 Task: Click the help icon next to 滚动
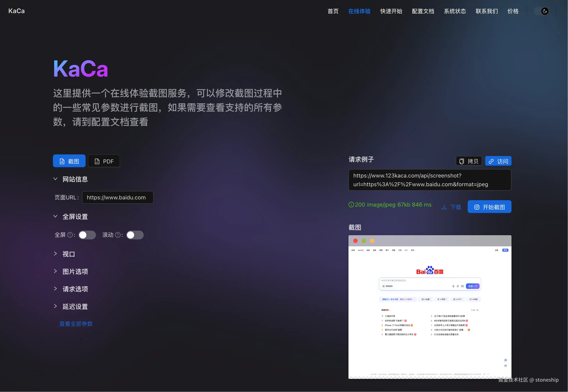[x=118, y=235]
